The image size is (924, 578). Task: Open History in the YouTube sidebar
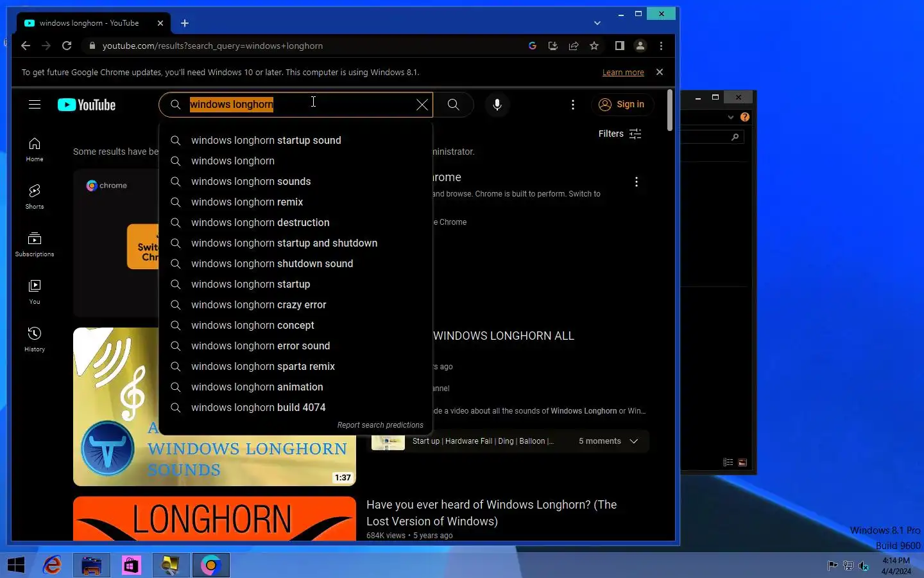[x=35, y=339]
